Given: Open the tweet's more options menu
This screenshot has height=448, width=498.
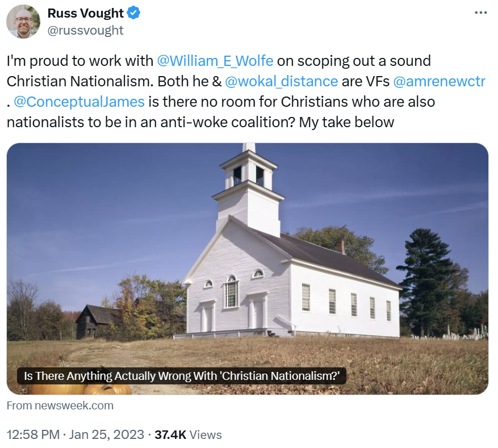Looking at the screenshot, I should (x=480, y=12).
